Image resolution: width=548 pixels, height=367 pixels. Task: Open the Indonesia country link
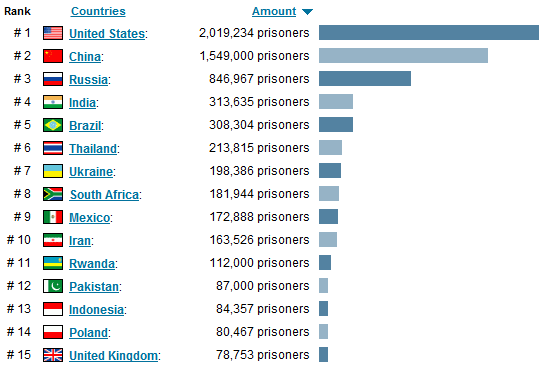point(96,310)
